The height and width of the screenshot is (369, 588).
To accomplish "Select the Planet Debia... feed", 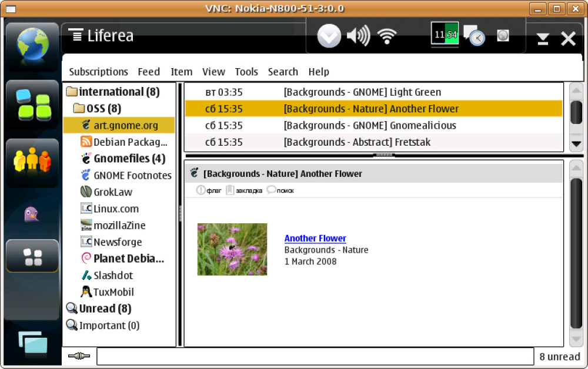I will coord(119,259).
